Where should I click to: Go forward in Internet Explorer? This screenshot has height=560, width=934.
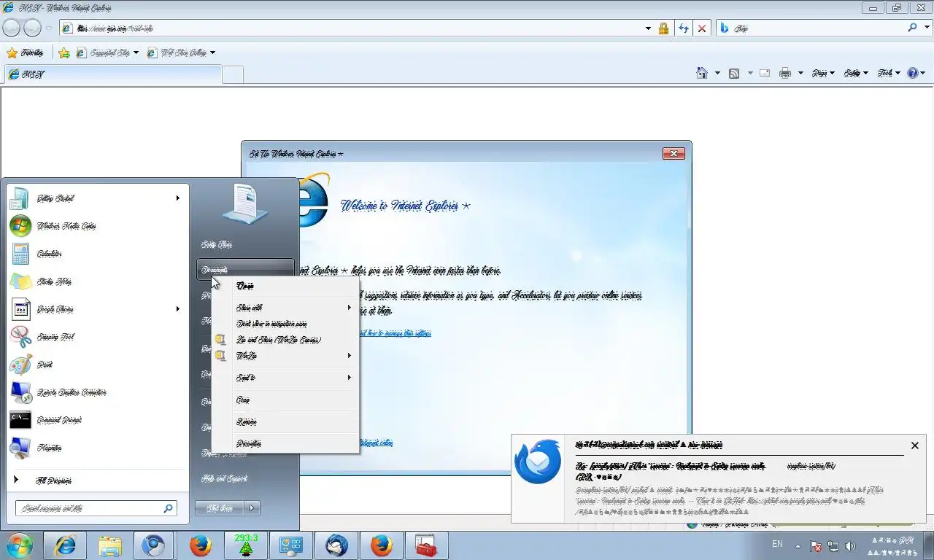click(x=32, y=28)
